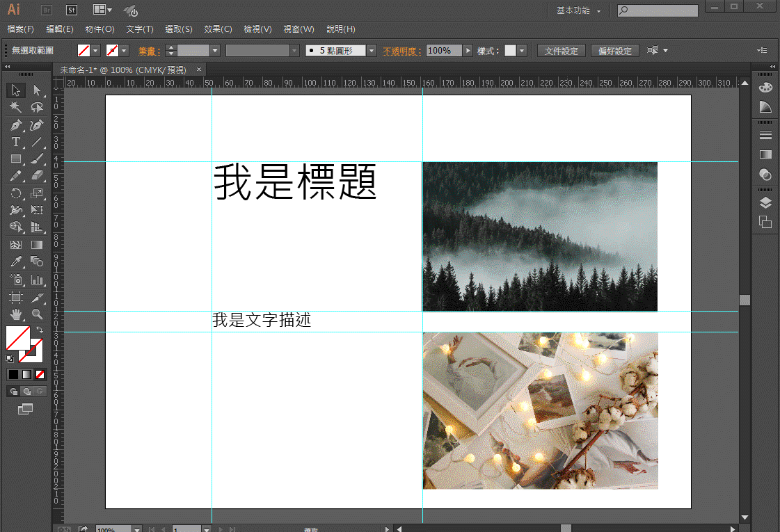The height and width of the screenshot is (532, 780).
Task: Open the 效果(C) menu
Action: (x=218, y=29)
